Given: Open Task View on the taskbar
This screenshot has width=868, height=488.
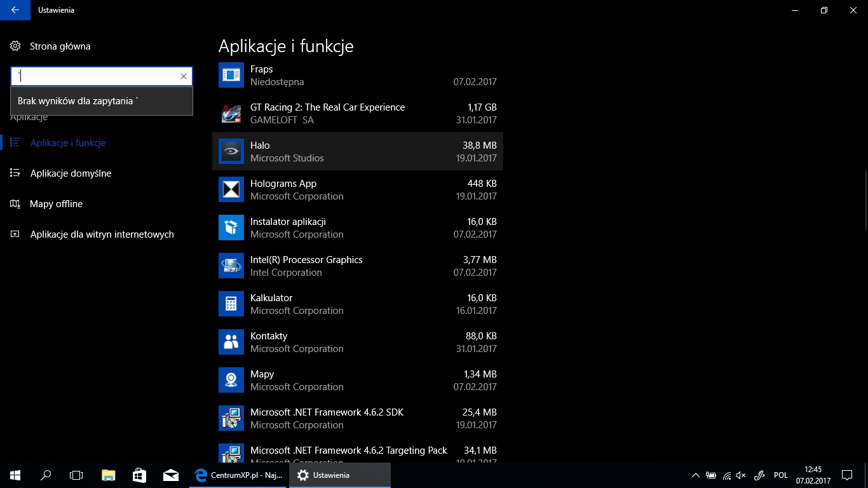Looking at the screenshot, I should [76, 475].
